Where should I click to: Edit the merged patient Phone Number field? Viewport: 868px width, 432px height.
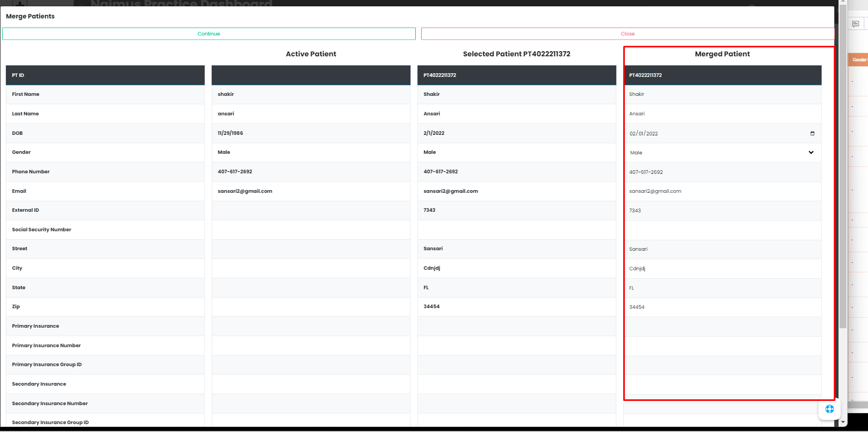pyautogui.click(x=723, y=172)
